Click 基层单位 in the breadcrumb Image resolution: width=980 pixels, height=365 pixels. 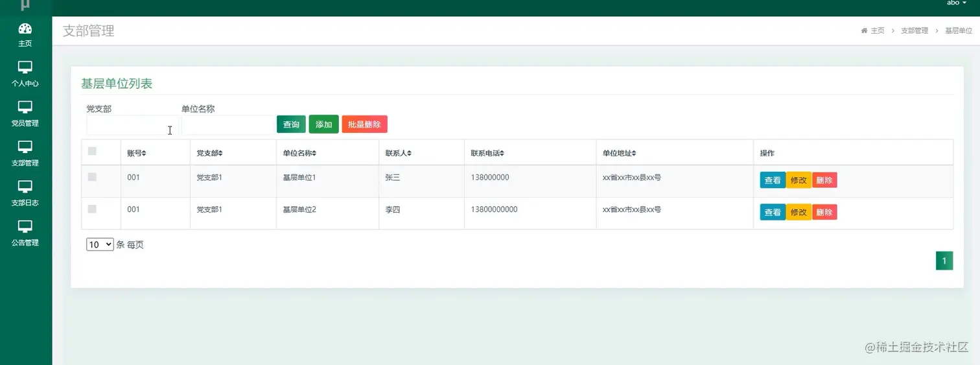pos(959,30)
